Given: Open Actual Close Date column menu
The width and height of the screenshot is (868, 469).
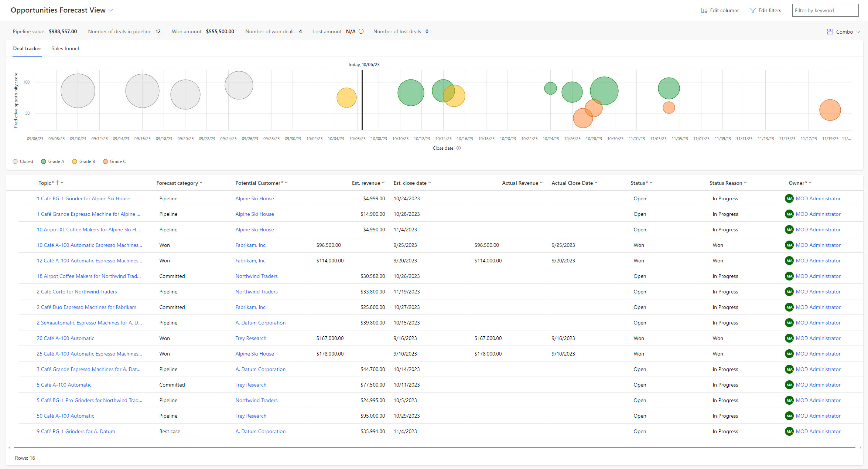Looking at the screenshot, I should tap(596, 183).
